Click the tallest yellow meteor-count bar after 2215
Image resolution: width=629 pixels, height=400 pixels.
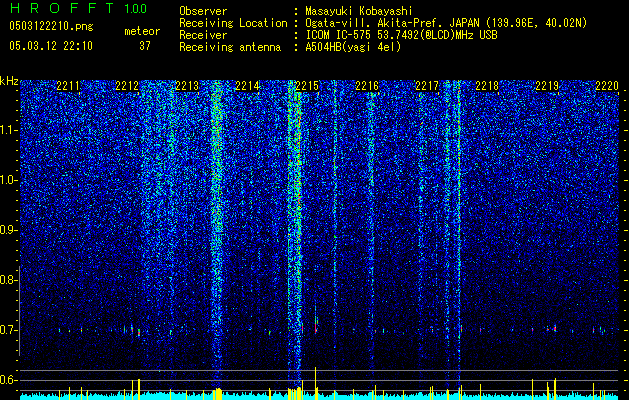315,383
